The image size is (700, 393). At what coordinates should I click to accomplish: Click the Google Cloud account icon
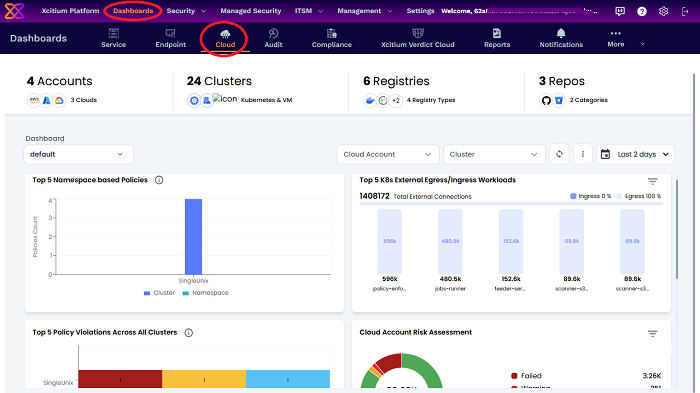coord(59,100)
